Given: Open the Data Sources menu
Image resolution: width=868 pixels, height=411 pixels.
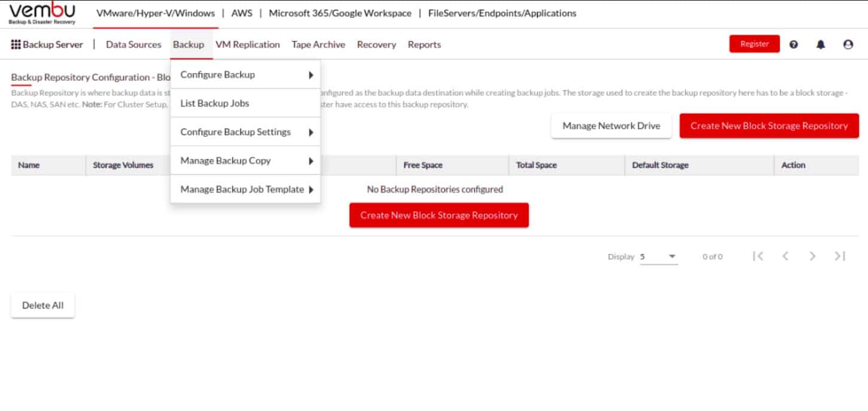Looking at the screenshot, I should (x=133, y=44).
